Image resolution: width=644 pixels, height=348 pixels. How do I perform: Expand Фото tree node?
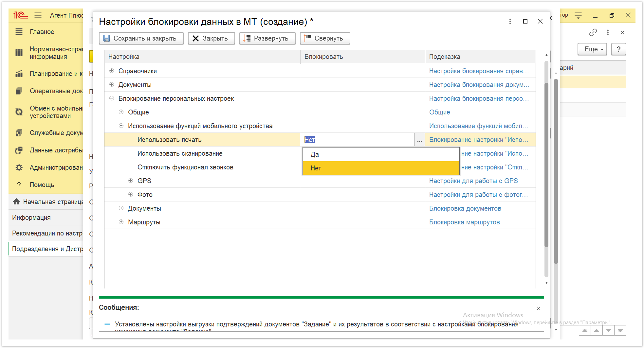(x=131, y=194)
